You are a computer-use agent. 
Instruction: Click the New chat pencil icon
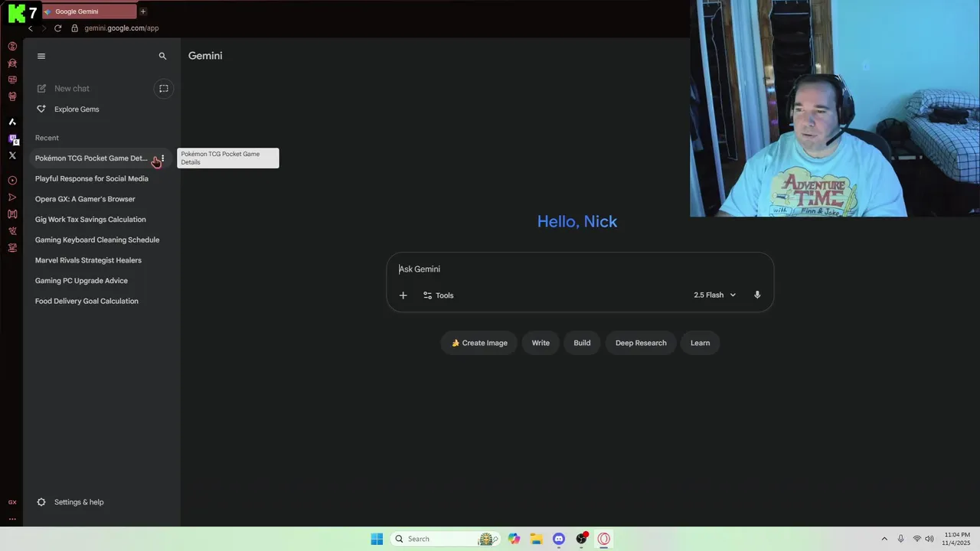(41, 89)
